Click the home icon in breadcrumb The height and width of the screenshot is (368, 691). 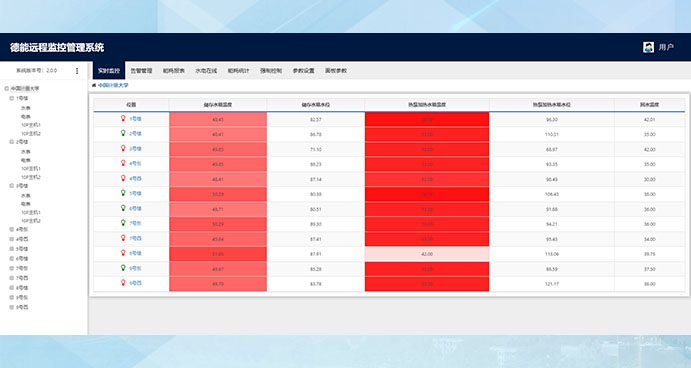[x=94, y=85]
